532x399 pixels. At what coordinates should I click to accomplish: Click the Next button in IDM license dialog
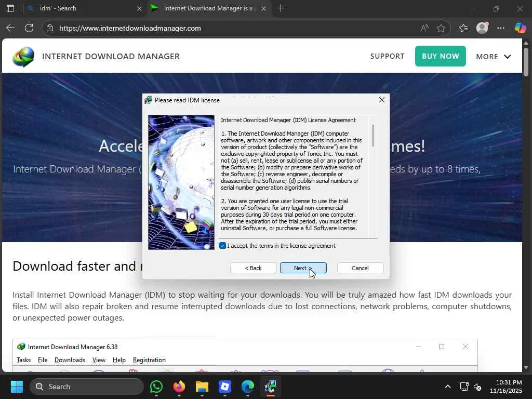click(303, 268)
